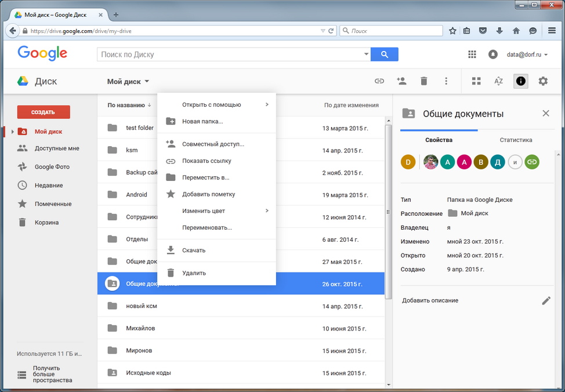This screenshot has width=565, height=392.
Task: Expand the Открыть с помощью submenu
Action: [x=267, y=105]
